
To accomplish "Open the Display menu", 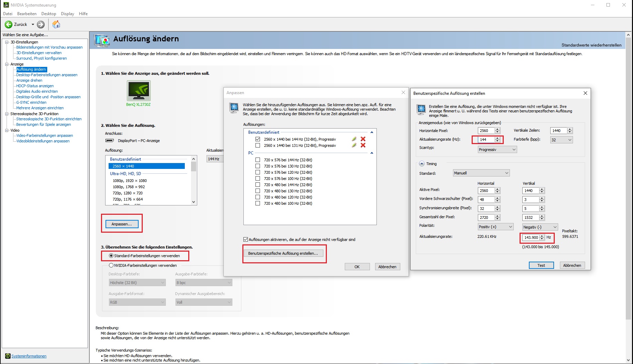I will [x=68, y=14].
